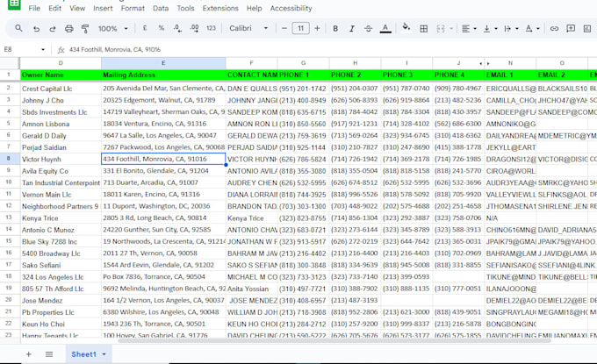Open the borders tool
This screenshot has height=364, width=597.
(x=423, y=29)
